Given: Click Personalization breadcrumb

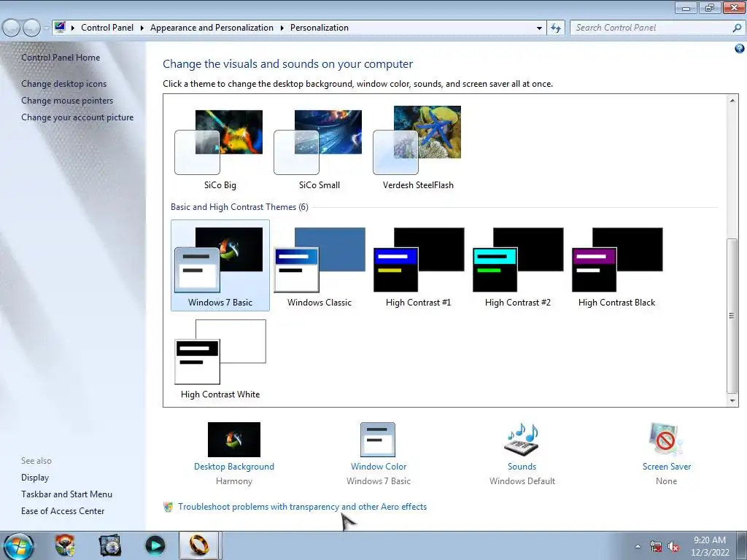Looking at the screenshot, I should pyautogui.click(x=320, y=28).
